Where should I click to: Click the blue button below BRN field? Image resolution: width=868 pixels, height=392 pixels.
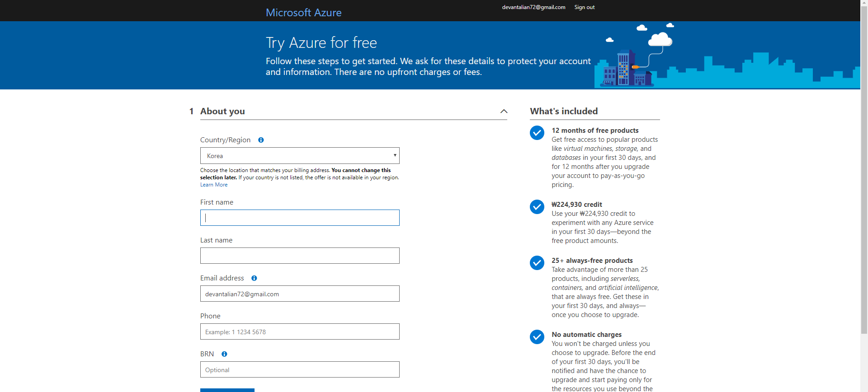pyautogui.click(x=227, y=390)
